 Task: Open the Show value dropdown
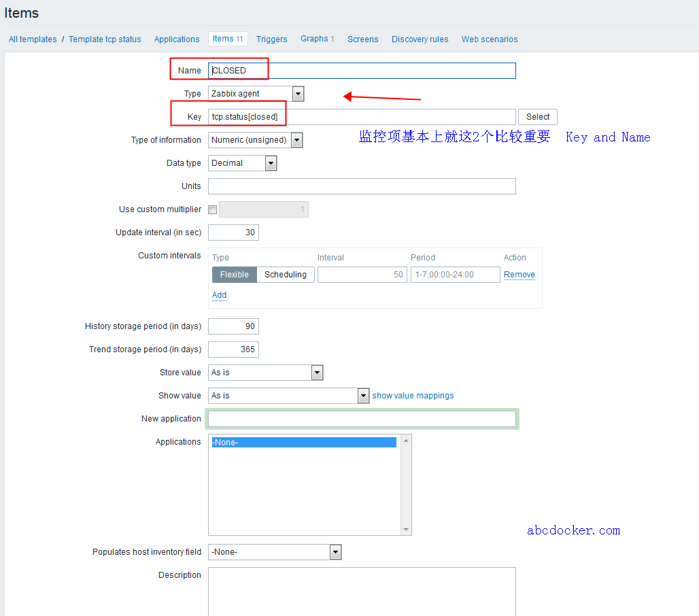(x=288, y=396)
